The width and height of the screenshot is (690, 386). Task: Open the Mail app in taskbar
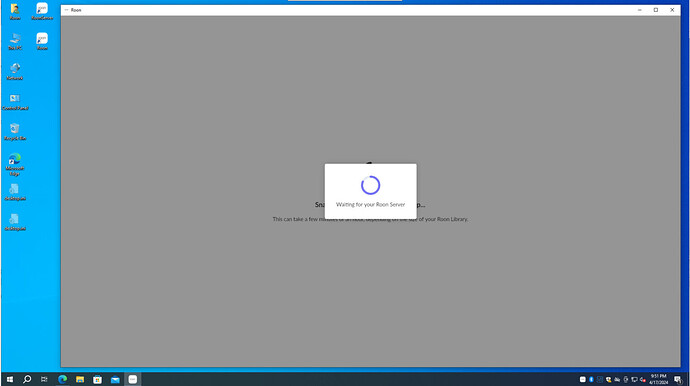[x=115, y=379]
